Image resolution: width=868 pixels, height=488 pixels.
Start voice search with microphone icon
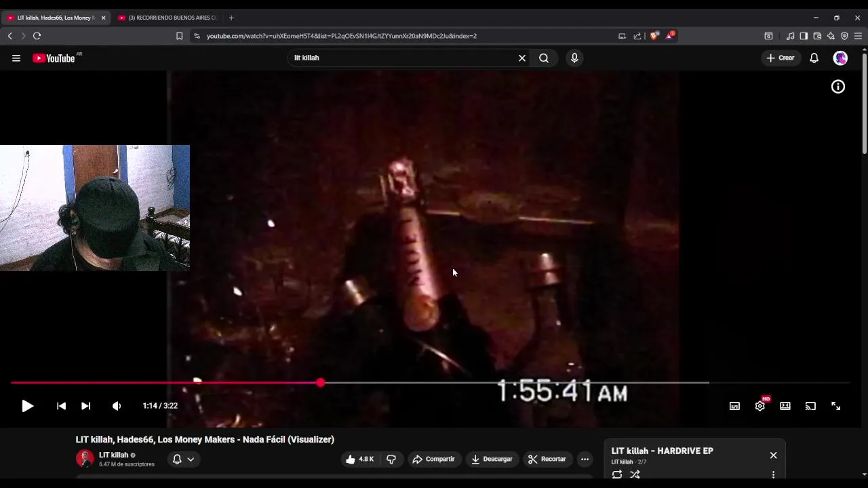574,58
